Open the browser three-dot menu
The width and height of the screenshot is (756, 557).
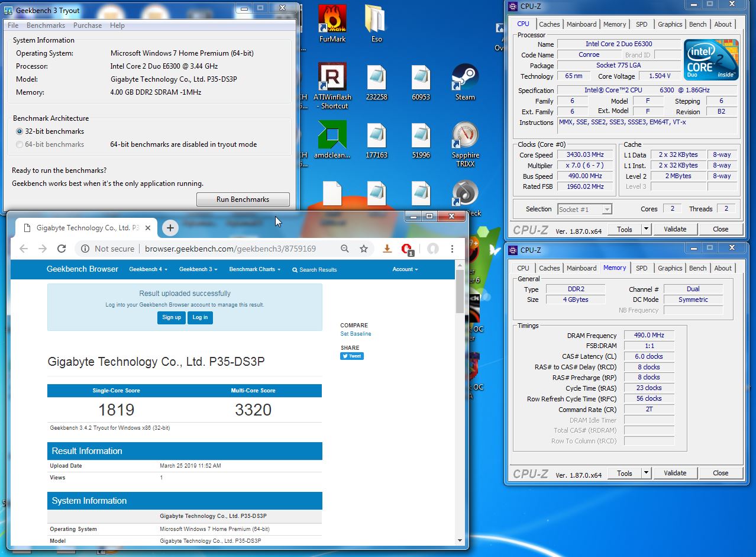452,249
